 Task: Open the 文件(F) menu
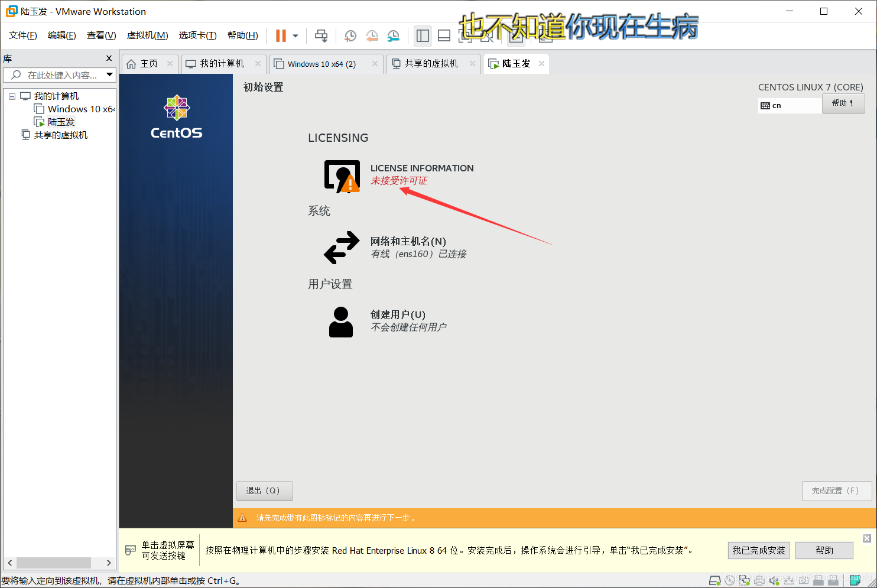click(23, 35)
